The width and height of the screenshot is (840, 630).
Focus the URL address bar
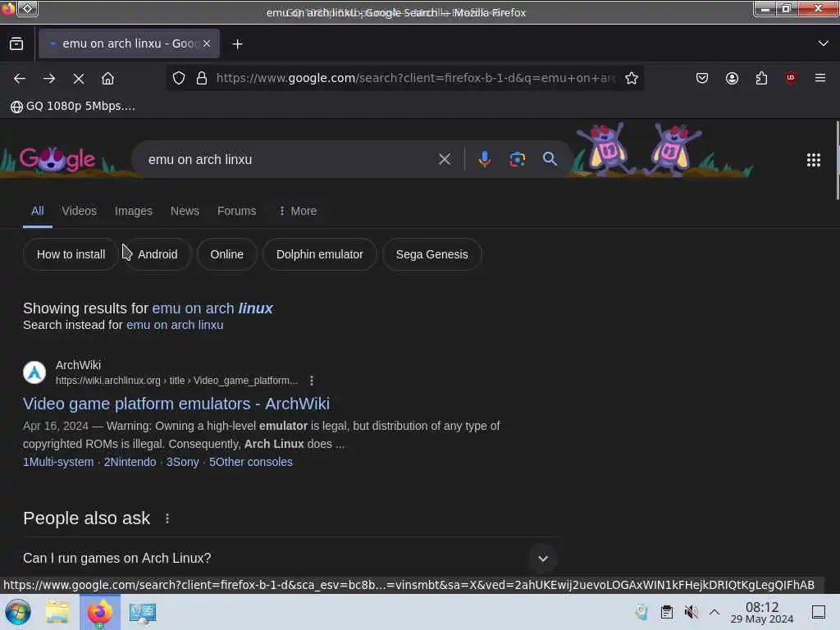pyautogui.click(x=416, y=78)
